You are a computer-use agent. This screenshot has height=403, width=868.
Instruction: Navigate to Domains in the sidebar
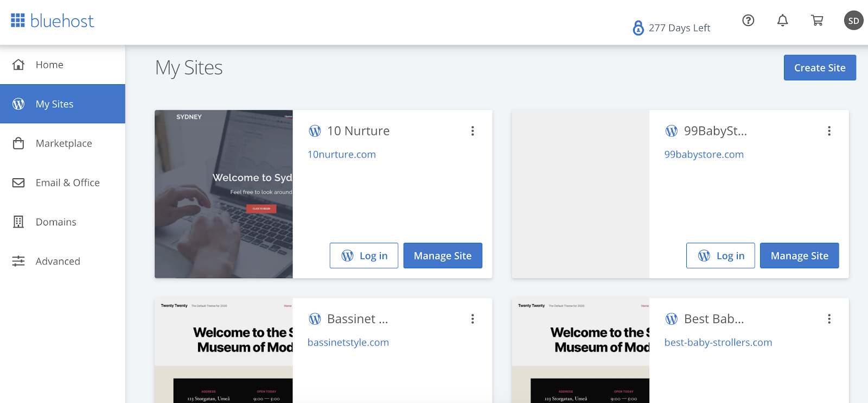[62, 222]
